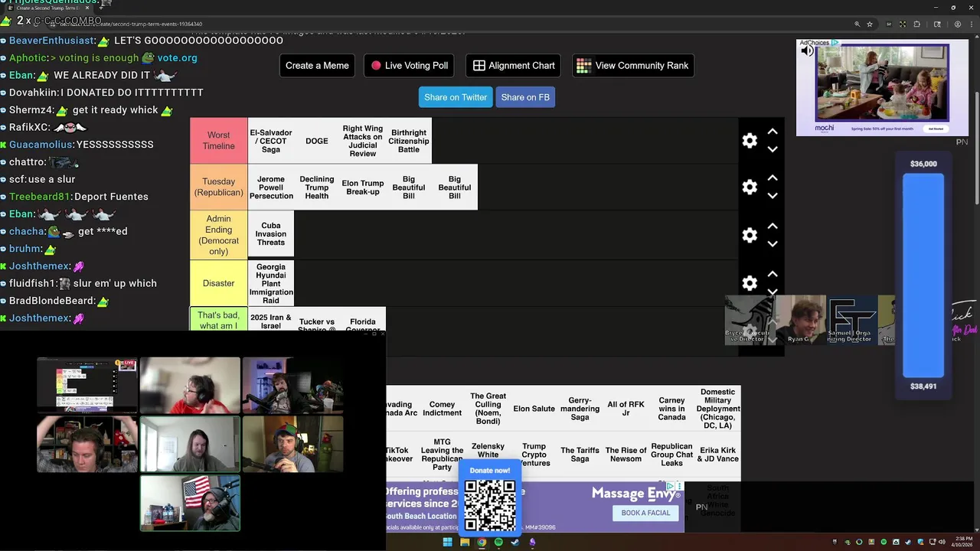Bookmark page with star icon
This screenshot has width=980, height=551.
click(x=870, y=24)
